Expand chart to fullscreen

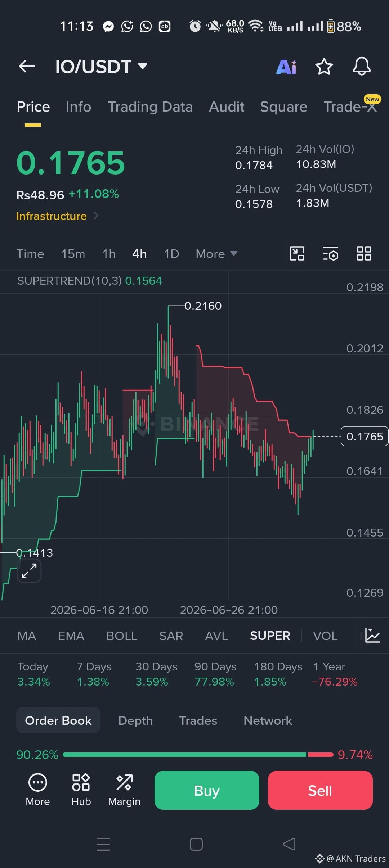29,571
